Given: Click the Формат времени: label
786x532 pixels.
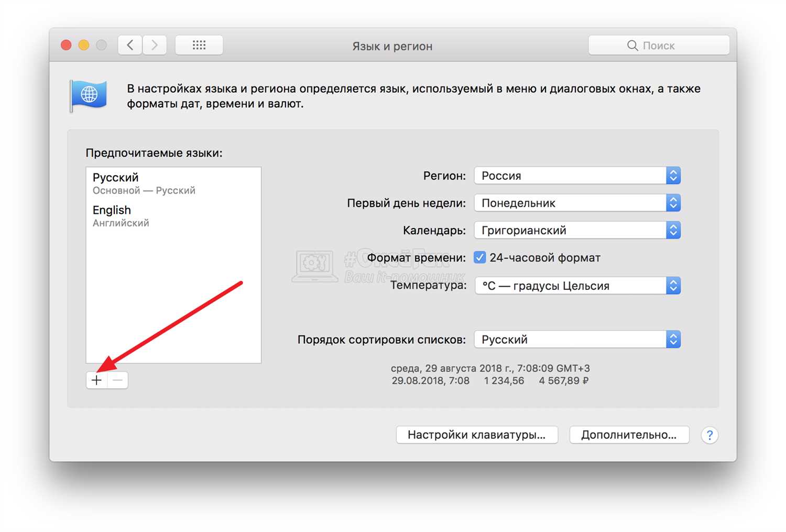Looking at the screenshot, I should click(416, 258).
